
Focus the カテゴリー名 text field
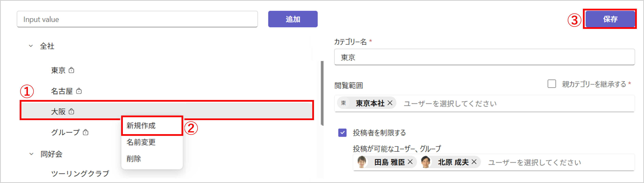pos(484,57)
